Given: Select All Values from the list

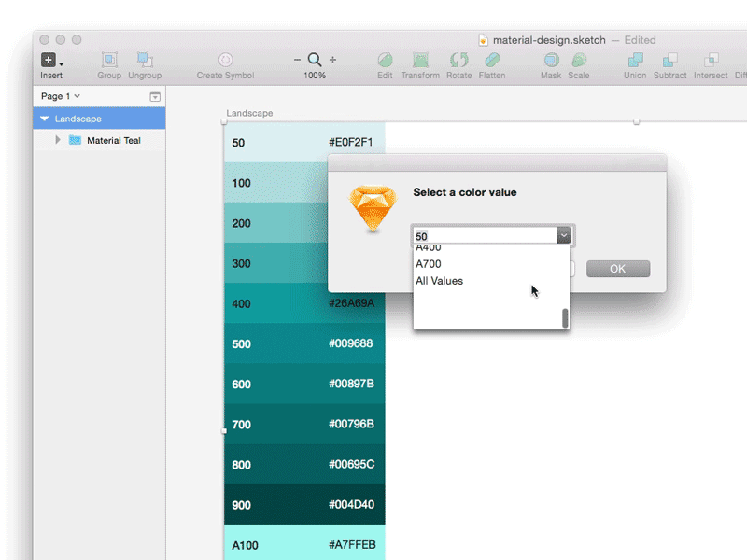Looking at the screenshot, I should pos(439,281).
